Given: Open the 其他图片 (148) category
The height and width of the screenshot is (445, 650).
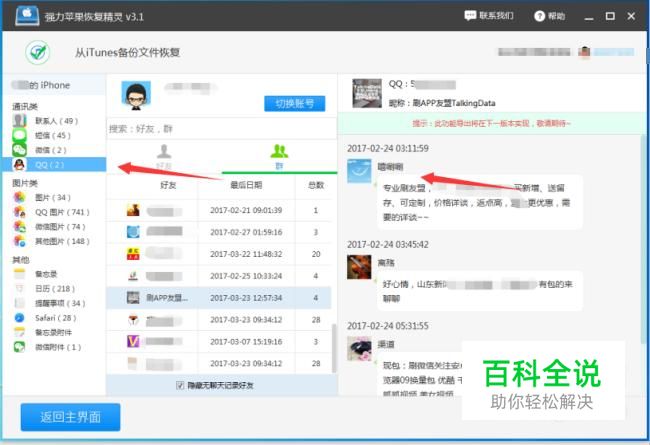Looking at the screenshot, I should [51, 241].
